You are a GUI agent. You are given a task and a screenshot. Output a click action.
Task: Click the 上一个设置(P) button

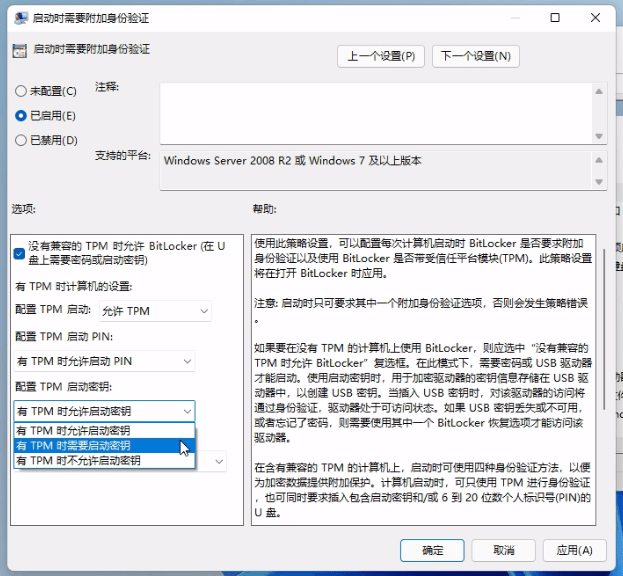pyautogui.click(x=381, y=56)
